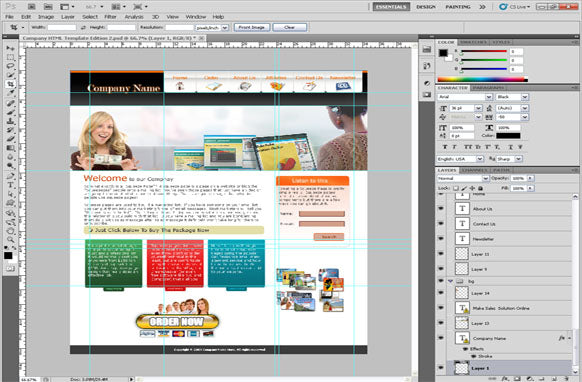
Task: Open the Arial font family dropdown
Action: pos(489,97)
